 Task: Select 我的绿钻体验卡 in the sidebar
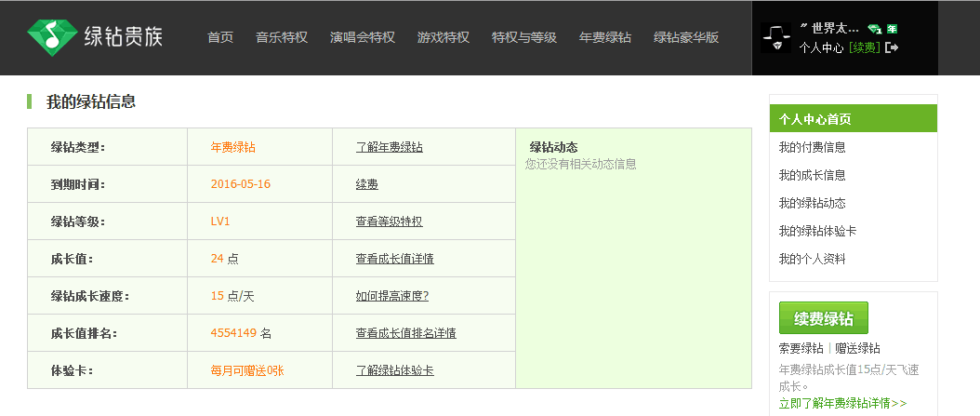pos(817,231)
